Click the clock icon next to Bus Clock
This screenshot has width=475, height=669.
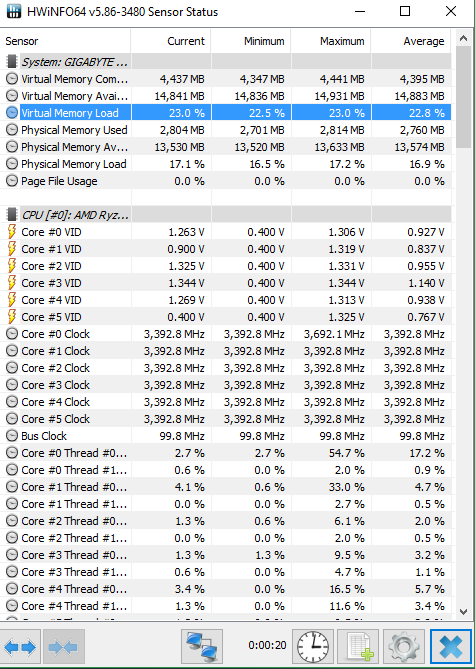[12, 436]
